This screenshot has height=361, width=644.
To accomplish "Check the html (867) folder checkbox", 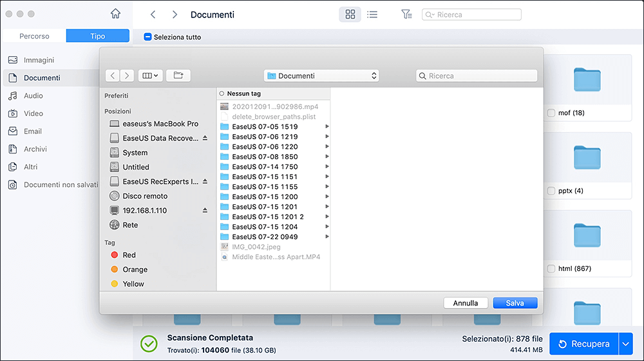I will (551, 269).
